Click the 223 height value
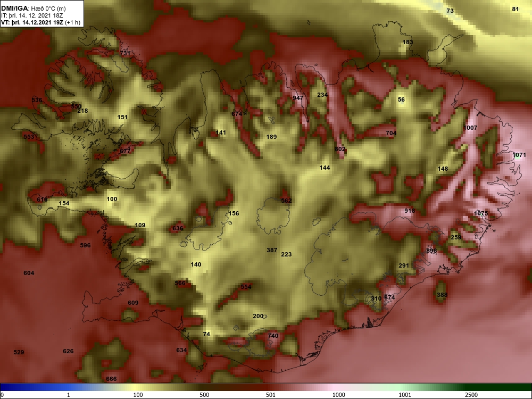 [286, 254]
